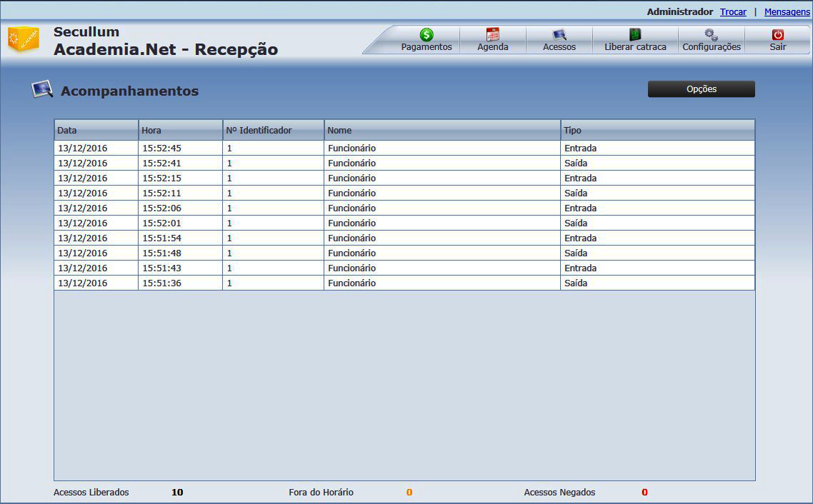813x504 pixels.
Task: Click the Secullum orange cube logo
Action: click(x=24, y=39)
